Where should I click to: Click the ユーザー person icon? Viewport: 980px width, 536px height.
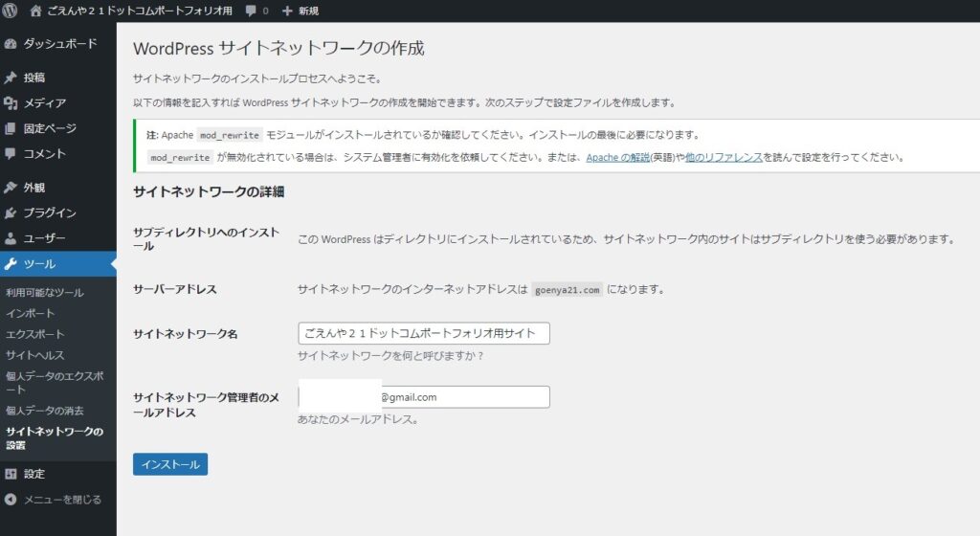click(10, 238)
